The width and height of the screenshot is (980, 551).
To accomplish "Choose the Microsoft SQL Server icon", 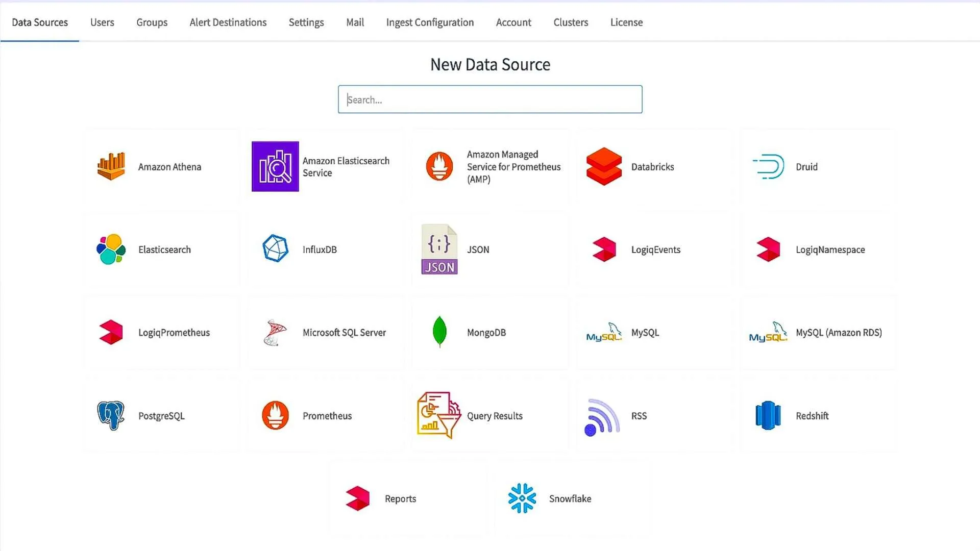I will point(275,333).
